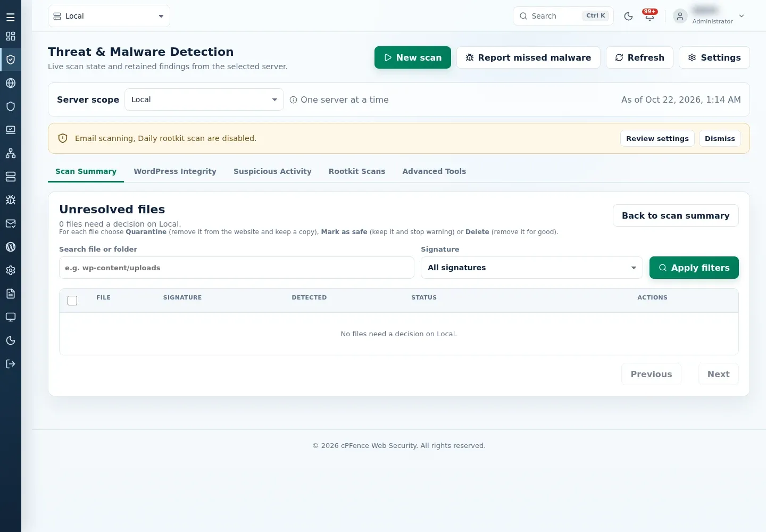This screenshot has width=766, height=532.
Task: Open the bug icon in sidebar
Action: coord(10,200)
